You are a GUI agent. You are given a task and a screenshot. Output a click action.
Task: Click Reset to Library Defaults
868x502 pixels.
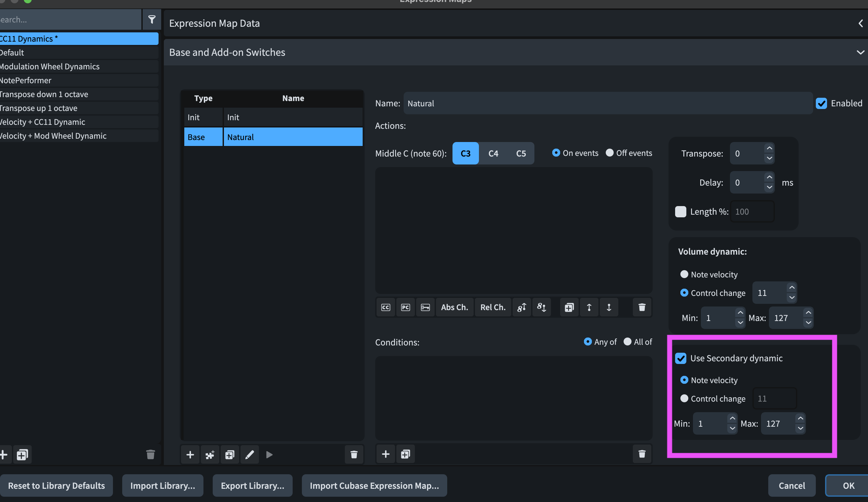tap(57, 485)
